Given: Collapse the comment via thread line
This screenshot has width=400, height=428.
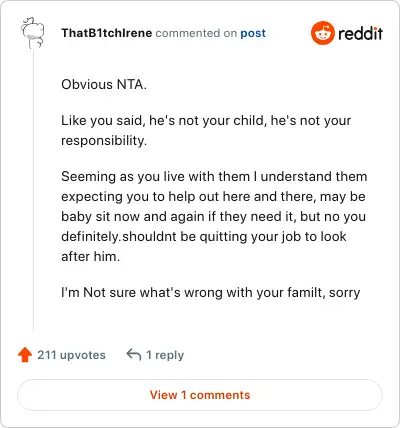Looking at the screenshot, I should click(33, 190).
